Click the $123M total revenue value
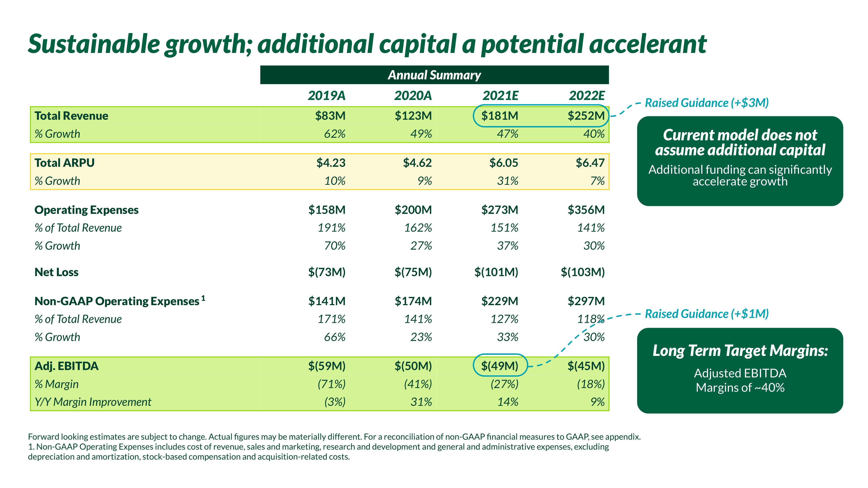This screenshot has width=868, height=488. coord(413,116)
